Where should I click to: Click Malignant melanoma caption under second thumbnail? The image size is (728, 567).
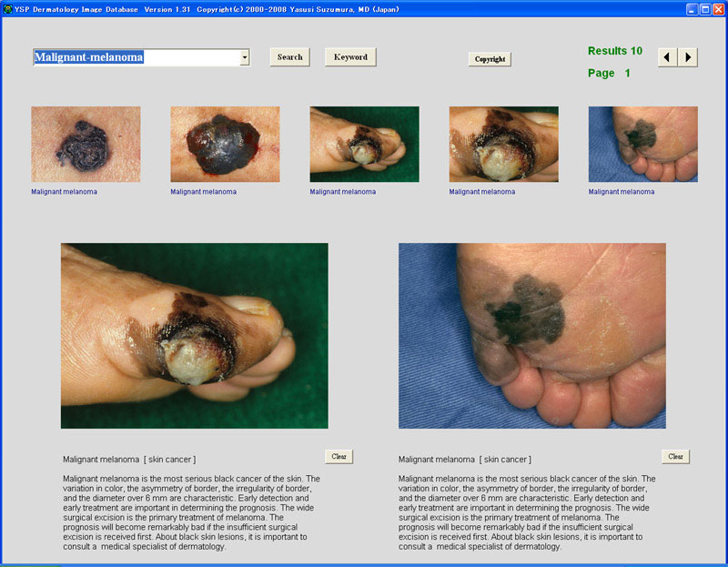(x=203, y=192)
